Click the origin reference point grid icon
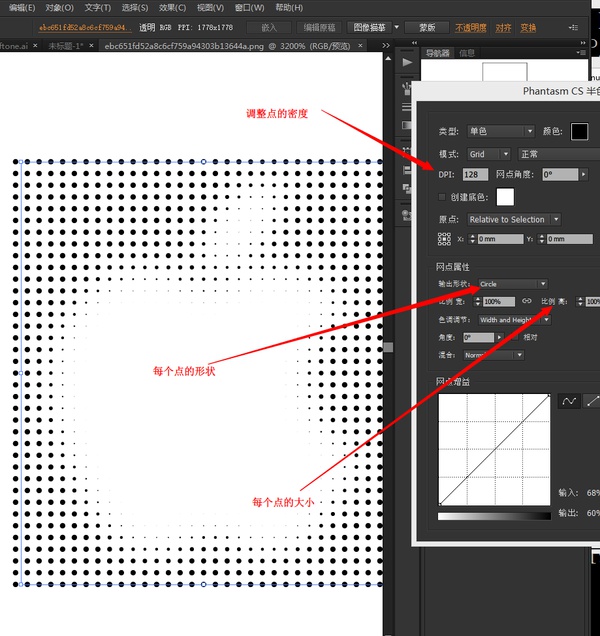The width and height of the screenshot is (600, 636). tap(444, 239)
